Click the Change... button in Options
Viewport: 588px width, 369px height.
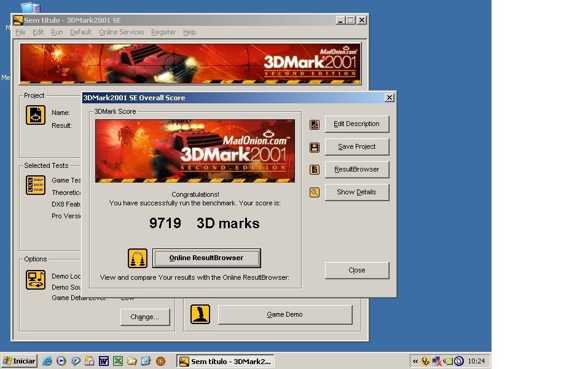pos(145,317)
